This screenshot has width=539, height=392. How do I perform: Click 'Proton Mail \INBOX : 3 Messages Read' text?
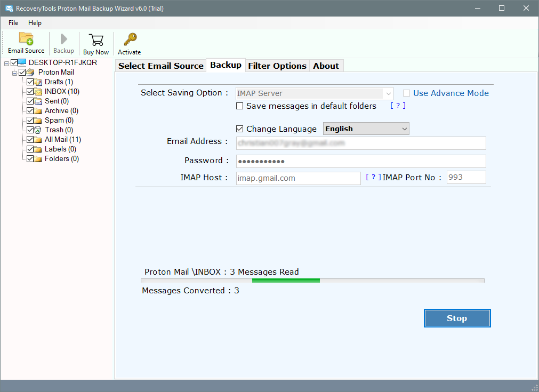pos(222,272)
